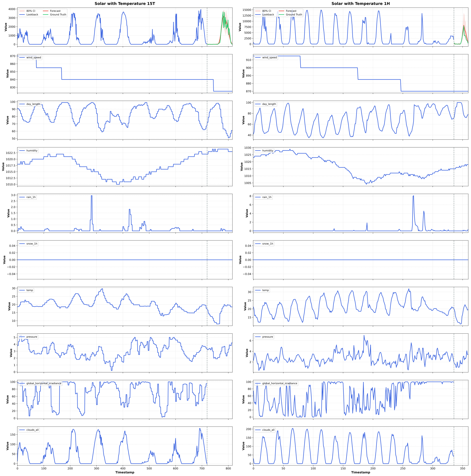This screenshot has width=471, height=476.
Task: Click Timestamp axis label under 1H column
Action: pos(361,473)
